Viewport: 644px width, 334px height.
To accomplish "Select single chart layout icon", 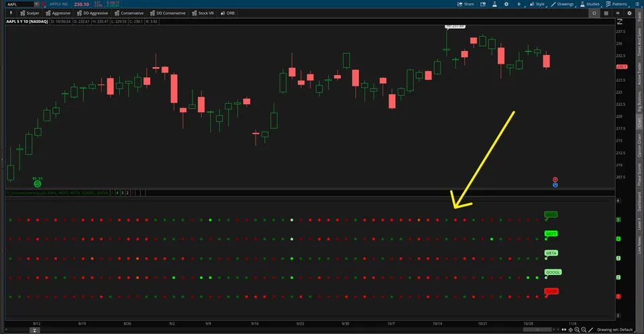I will click(594, 13).
